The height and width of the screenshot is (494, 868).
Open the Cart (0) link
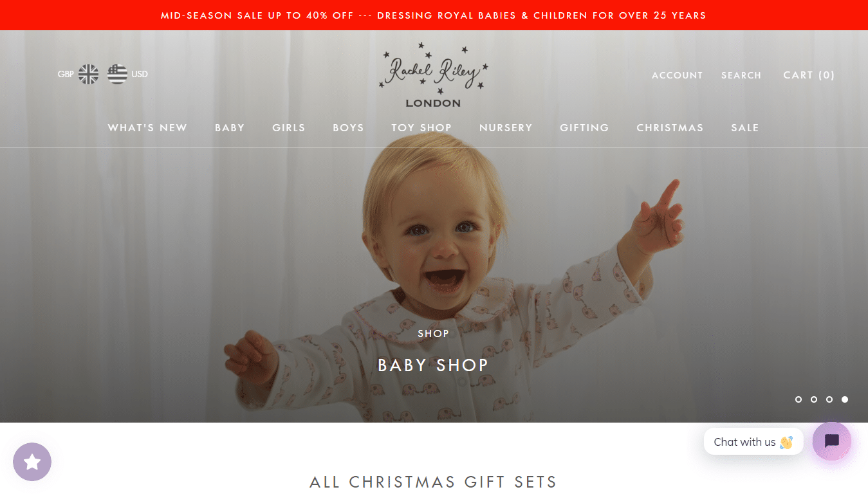(x=809, y=75)
